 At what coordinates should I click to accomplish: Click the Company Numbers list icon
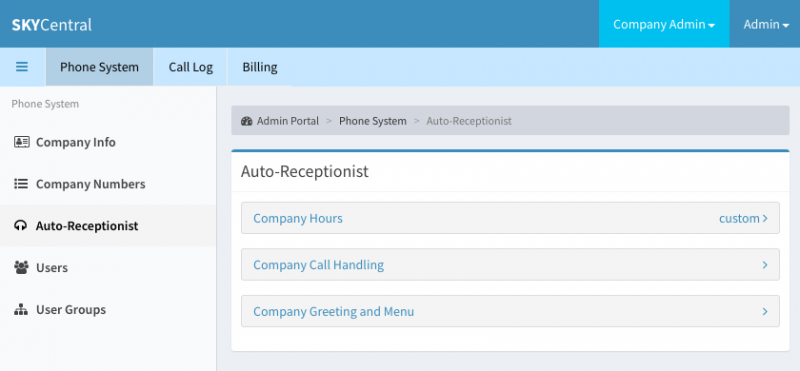(21, 184)
